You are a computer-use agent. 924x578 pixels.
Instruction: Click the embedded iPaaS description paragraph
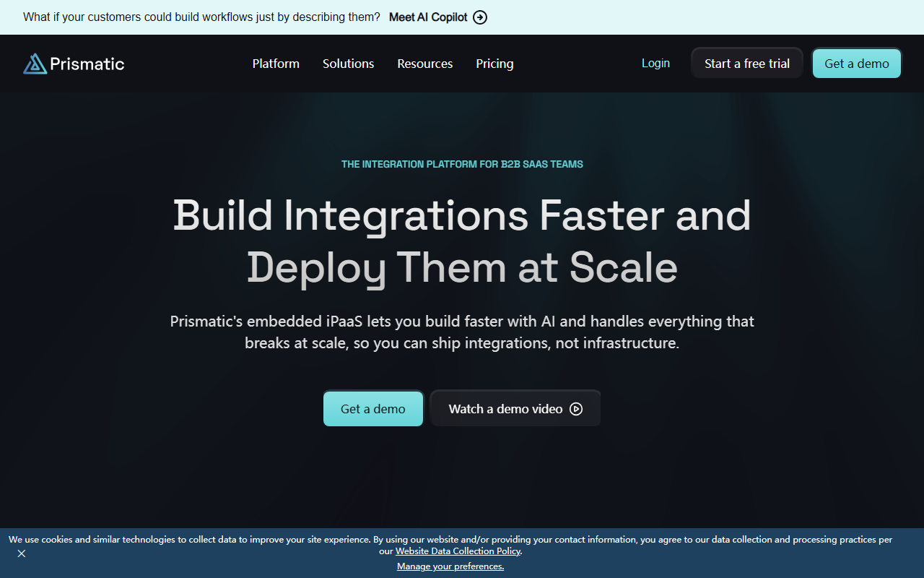[x=462, y=332]
